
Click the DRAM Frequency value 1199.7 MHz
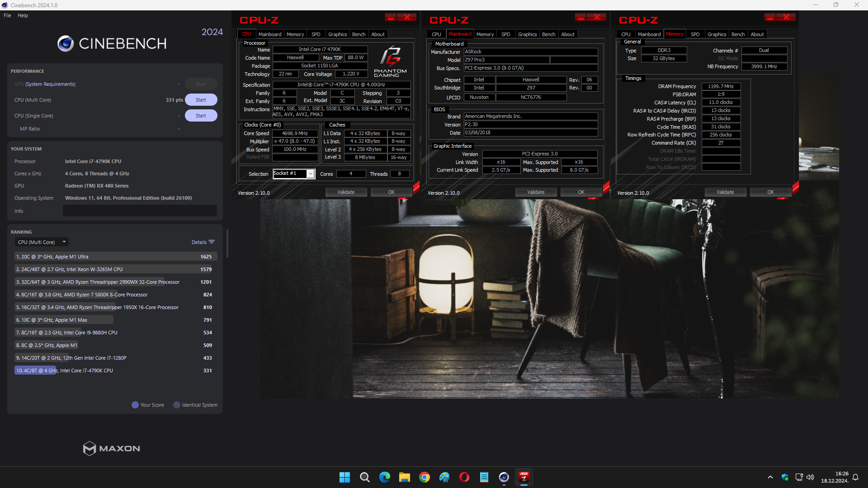tap(721, 86)
